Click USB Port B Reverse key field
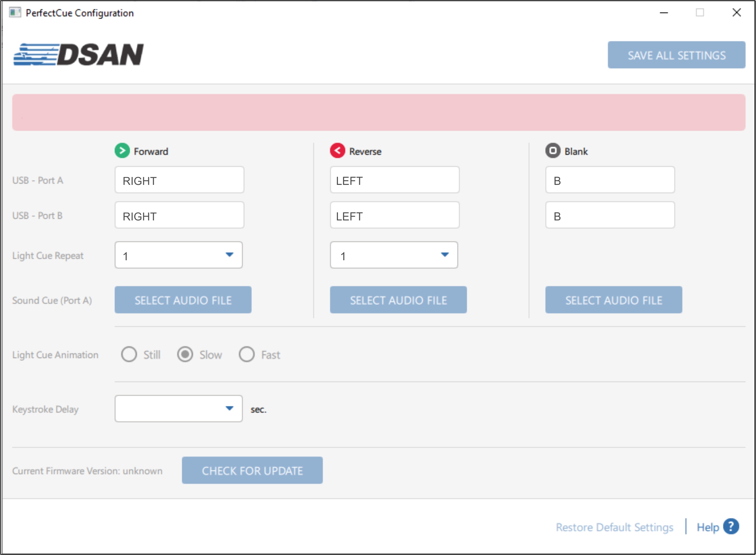This screenshot has width=756, height=555. tap(395, 215)
